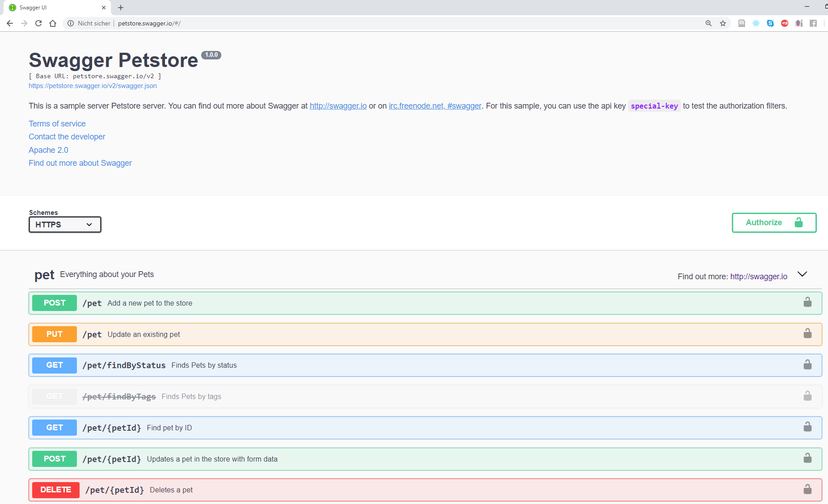
Task: Open the irc.freenode.net, #swagger link
Action: coord(435,106)
